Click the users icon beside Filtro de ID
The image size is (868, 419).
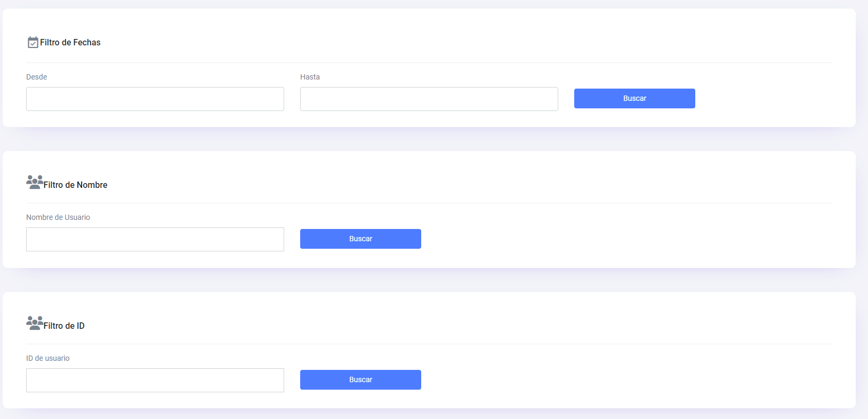coord(35,323)
